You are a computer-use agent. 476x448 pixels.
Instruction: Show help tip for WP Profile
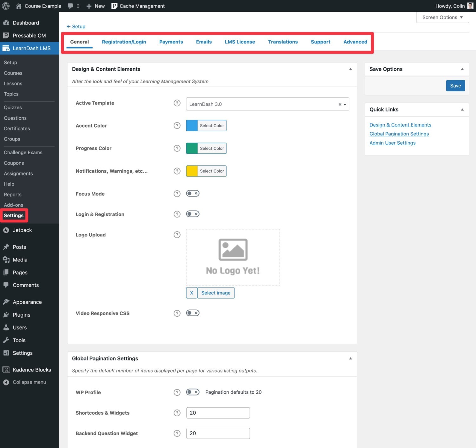tap(177, 392)
